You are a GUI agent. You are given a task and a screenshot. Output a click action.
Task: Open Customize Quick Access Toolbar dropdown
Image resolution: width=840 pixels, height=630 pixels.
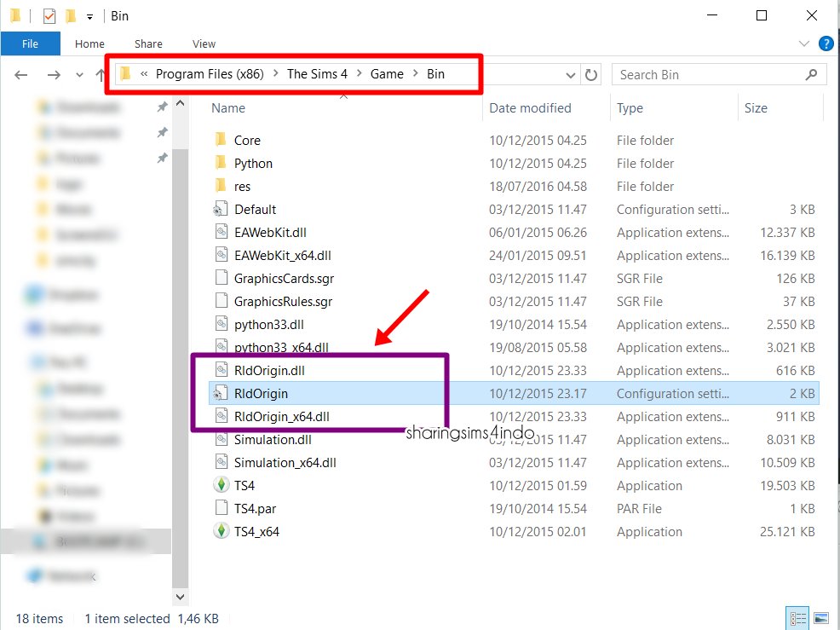point(90,17)
